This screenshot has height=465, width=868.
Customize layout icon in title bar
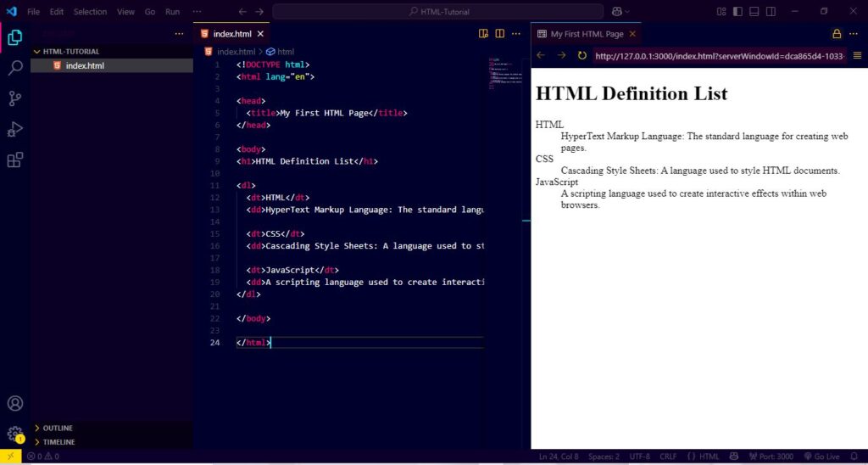(721, 11)
